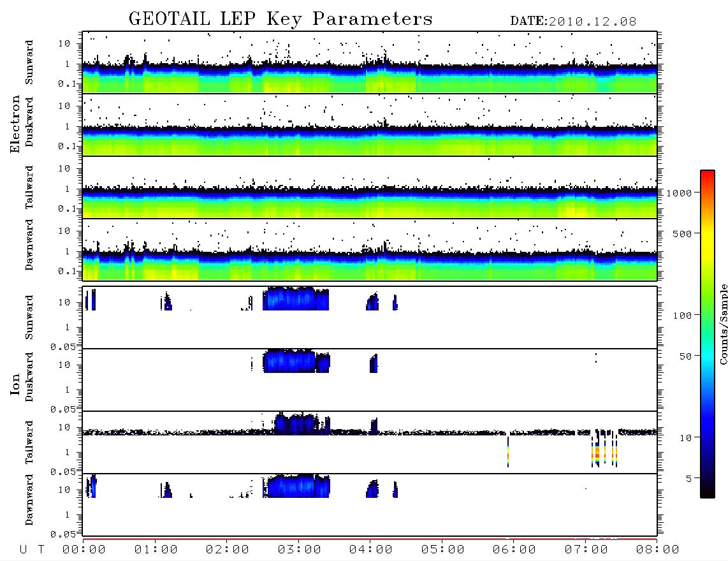Click the Ion Duskward blue burst near 03:00
This screenshot has height=561, width=728.
coord(296,361)
